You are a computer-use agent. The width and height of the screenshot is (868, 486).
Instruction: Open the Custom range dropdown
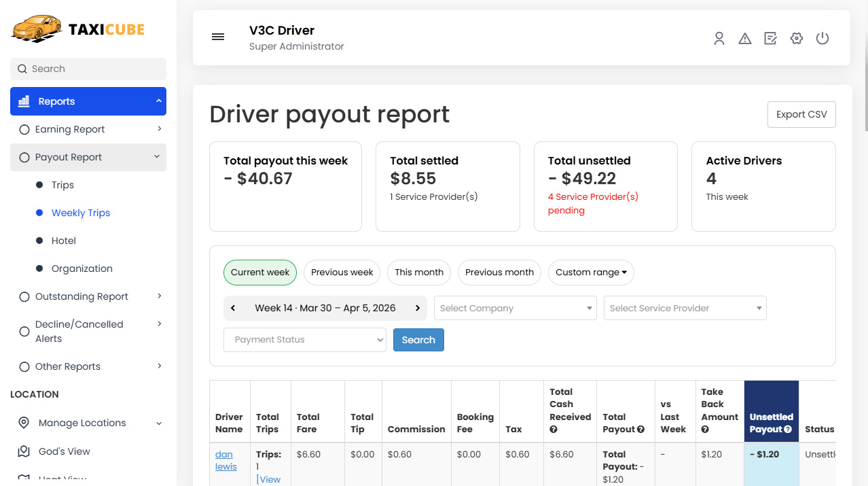coord(591,272)
